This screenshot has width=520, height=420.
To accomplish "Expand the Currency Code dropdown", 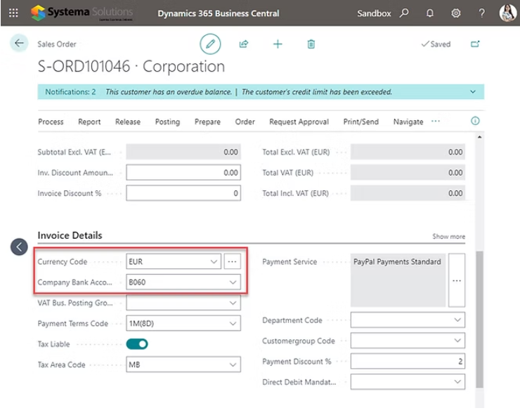I will tap(214, 262).
